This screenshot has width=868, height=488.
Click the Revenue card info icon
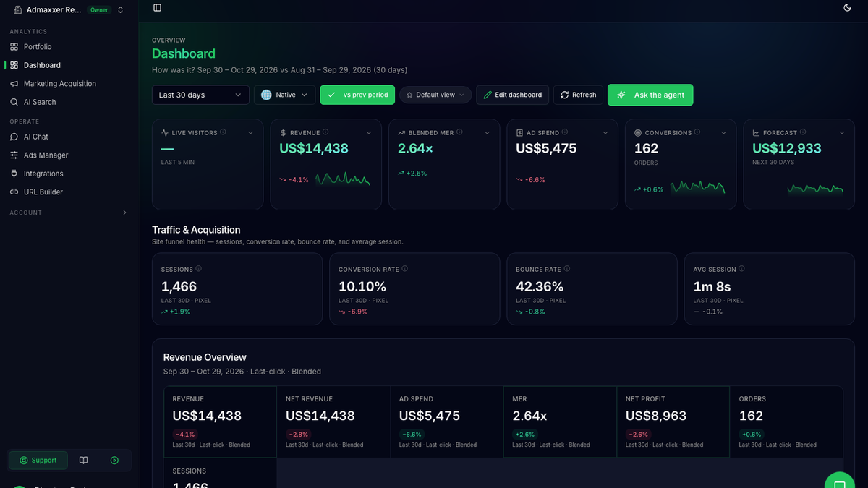coord(326,132)
